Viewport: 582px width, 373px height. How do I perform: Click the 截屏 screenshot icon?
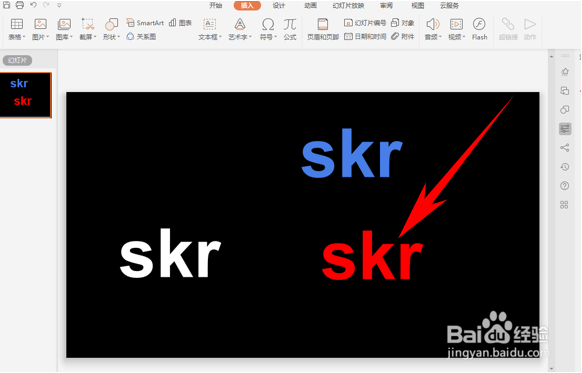[x=88, y=24]
